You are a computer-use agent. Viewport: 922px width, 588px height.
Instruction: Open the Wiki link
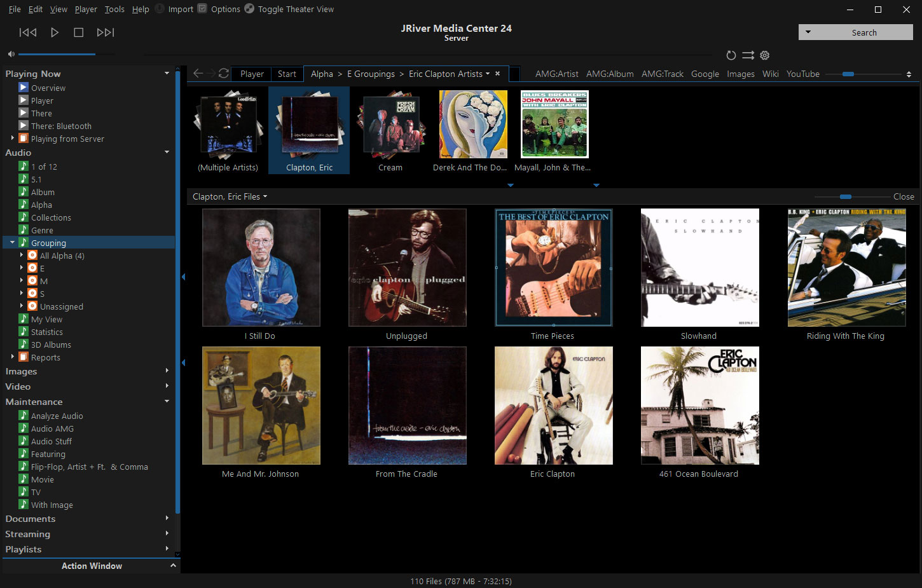click(x=771, y=74)
